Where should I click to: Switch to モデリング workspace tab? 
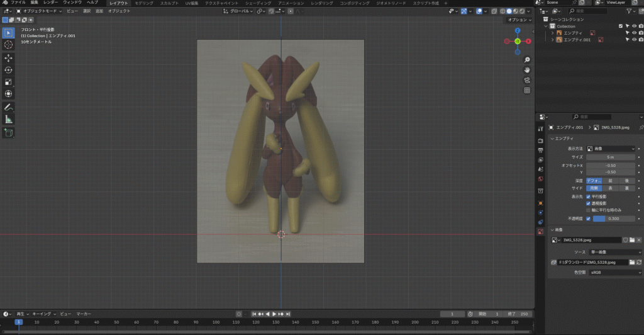tap(144, 3)
